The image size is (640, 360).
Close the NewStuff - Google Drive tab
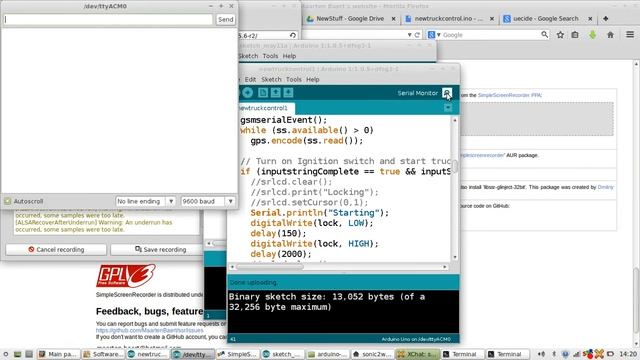coord(393,19)
